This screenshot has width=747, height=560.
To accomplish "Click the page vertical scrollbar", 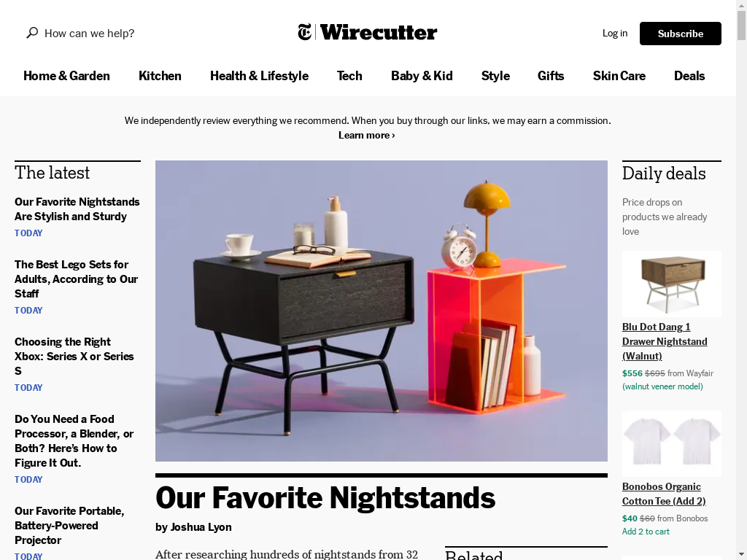I will pyautogui.click(x=741, y=280).
